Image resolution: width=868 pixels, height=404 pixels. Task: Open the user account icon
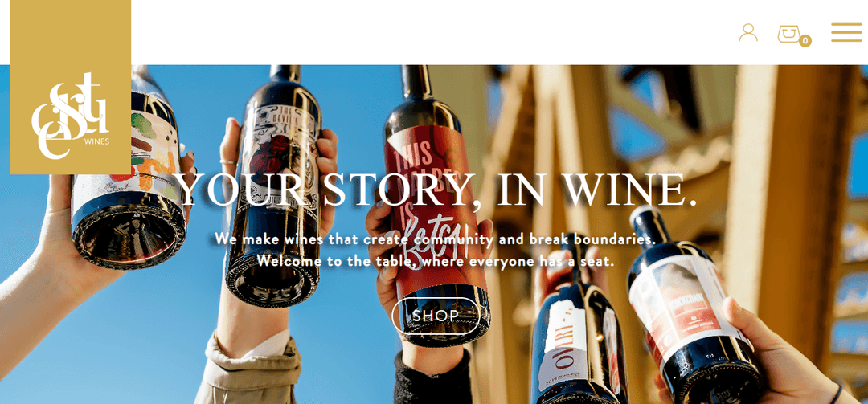[748, 33]
